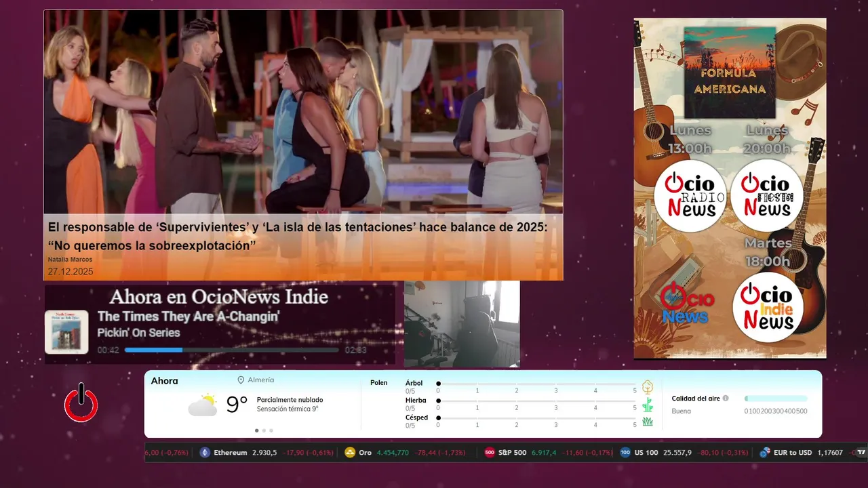Click the tree pollen icon
Screen dimensions: 868x488
click(x=648, y=388)
